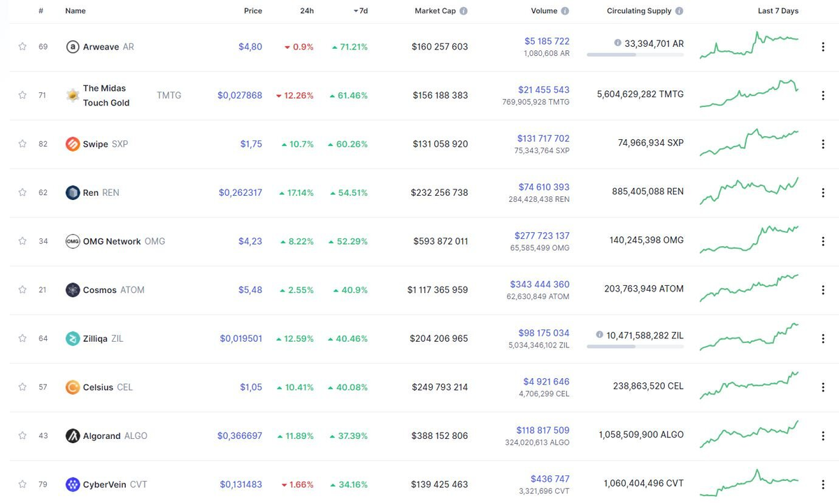Click the Swipe coin logo

(73, 144)
